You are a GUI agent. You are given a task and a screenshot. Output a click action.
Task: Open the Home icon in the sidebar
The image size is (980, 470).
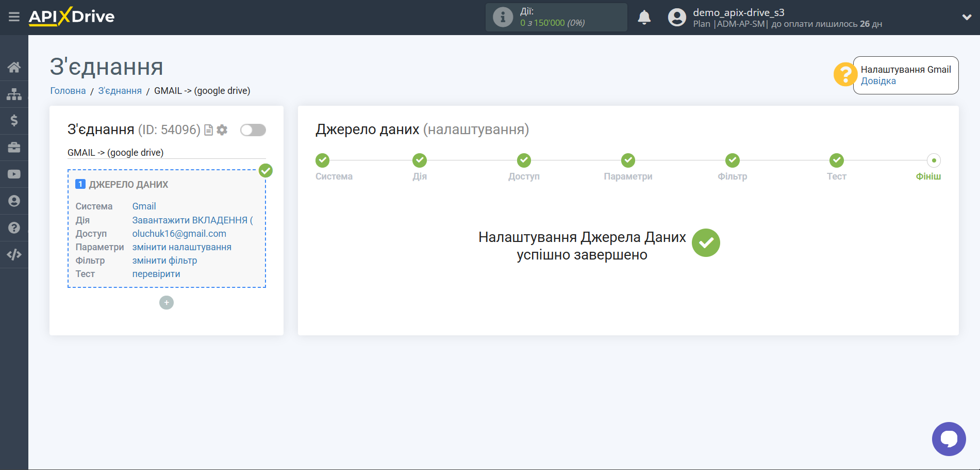[14, 67]
